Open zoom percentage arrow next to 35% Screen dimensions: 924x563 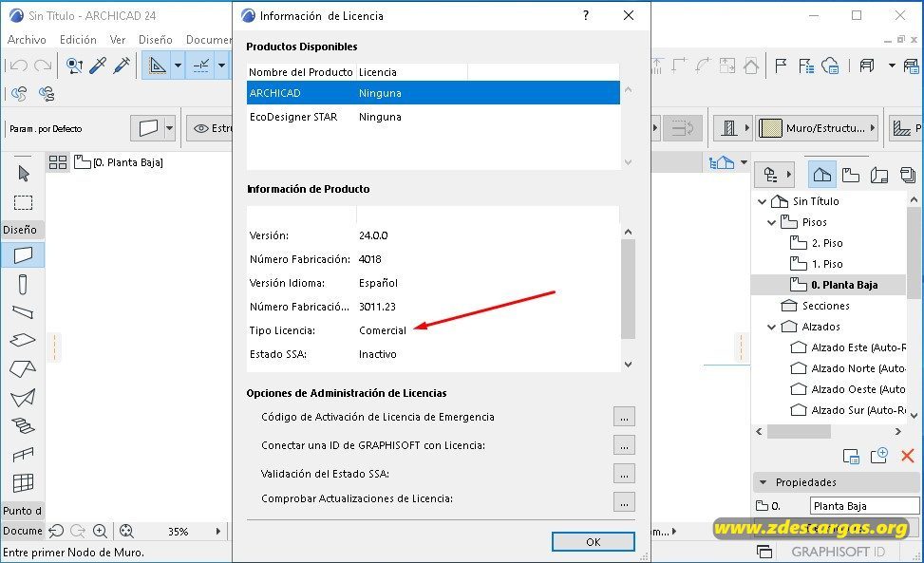(x=218, y=532)
